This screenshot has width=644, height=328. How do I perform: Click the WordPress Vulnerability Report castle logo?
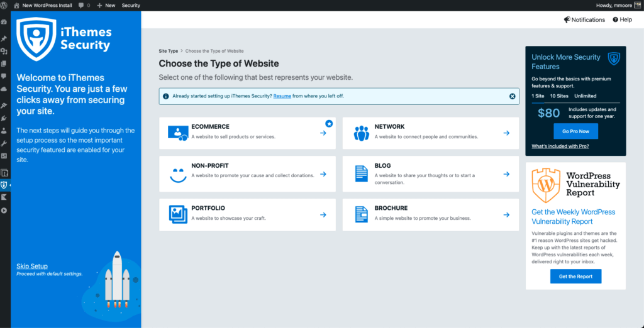[547, 185]
